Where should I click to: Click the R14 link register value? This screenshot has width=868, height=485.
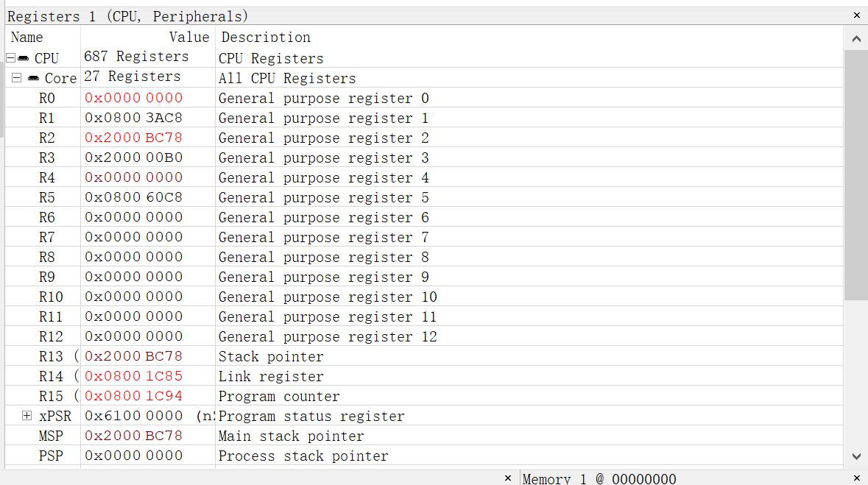point(133,376)
